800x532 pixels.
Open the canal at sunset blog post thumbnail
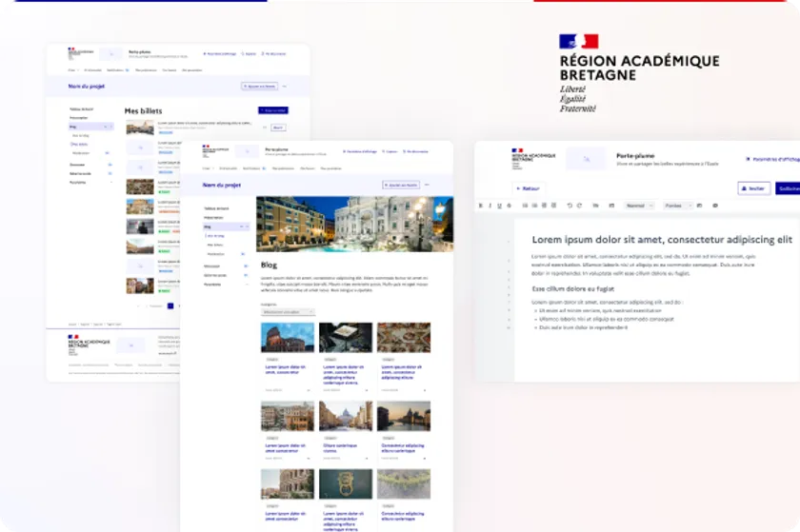coord(404,416)
